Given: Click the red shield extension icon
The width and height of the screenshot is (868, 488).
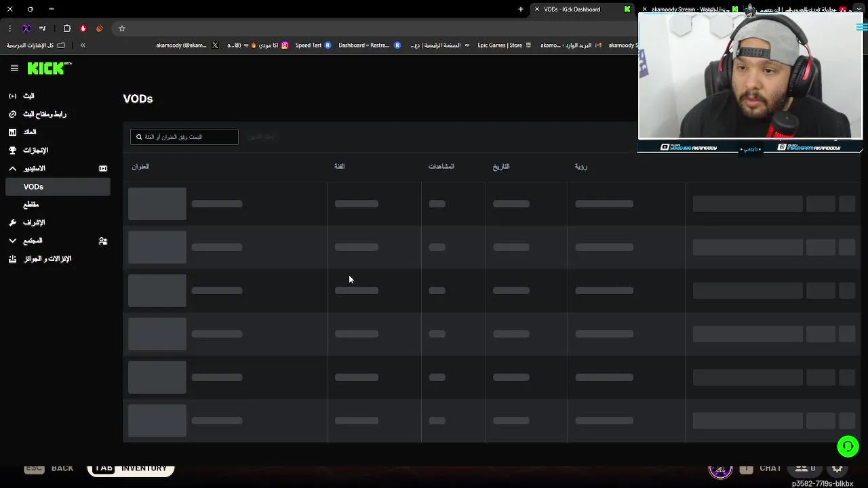Looking at the screenshot, I should point(83,28).
